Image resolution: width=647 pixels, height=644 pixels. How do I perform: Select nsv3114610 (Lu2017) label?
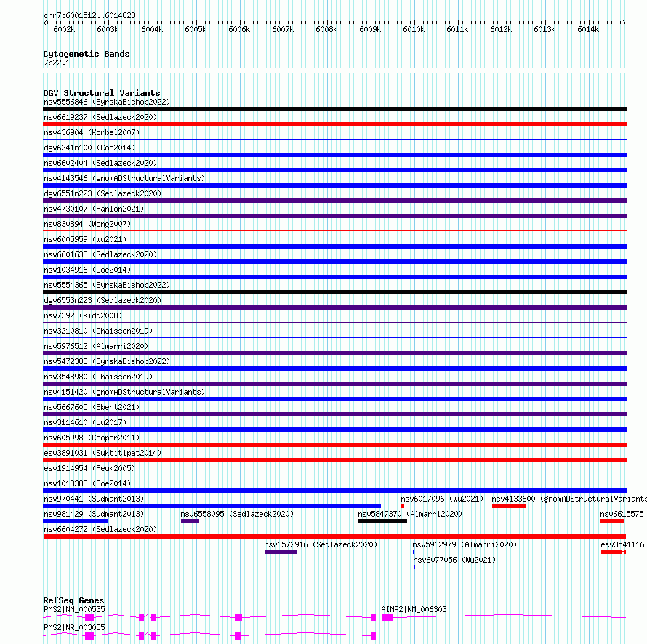(x=85, y=422)
